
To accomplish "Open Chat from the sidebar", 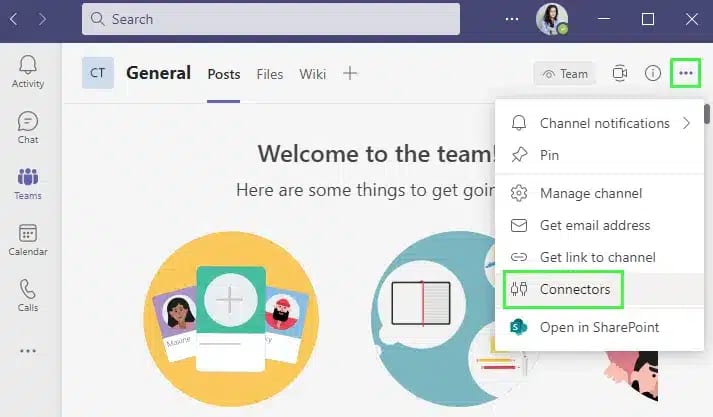I will [28, 128].
